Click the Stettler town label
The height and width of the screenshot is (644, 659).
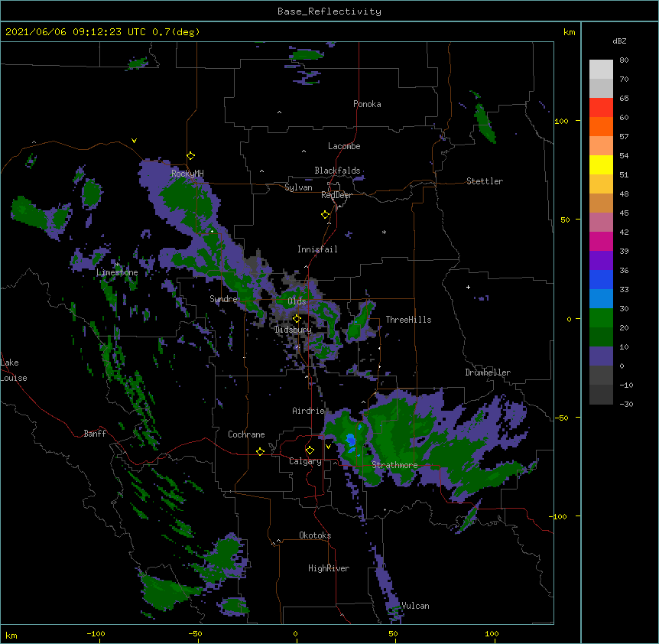pyautogui.click(x=485, y=181)
